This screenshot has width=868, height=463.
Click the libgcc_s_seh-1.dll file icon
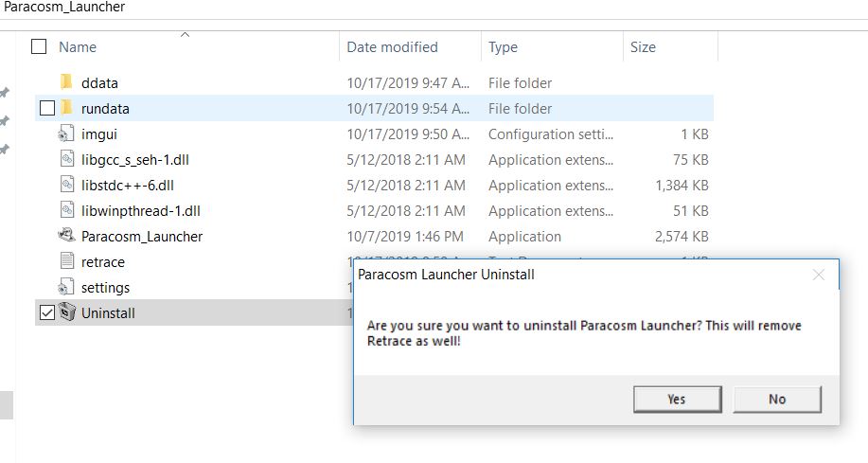pyautogui.click(x=66, y=159)
